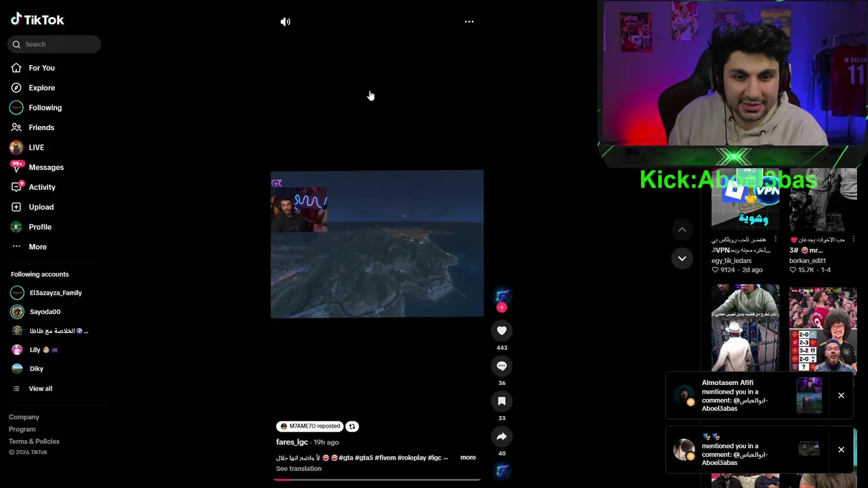
Task: Seek using the video progress bar
Action: tap(377, 479)
